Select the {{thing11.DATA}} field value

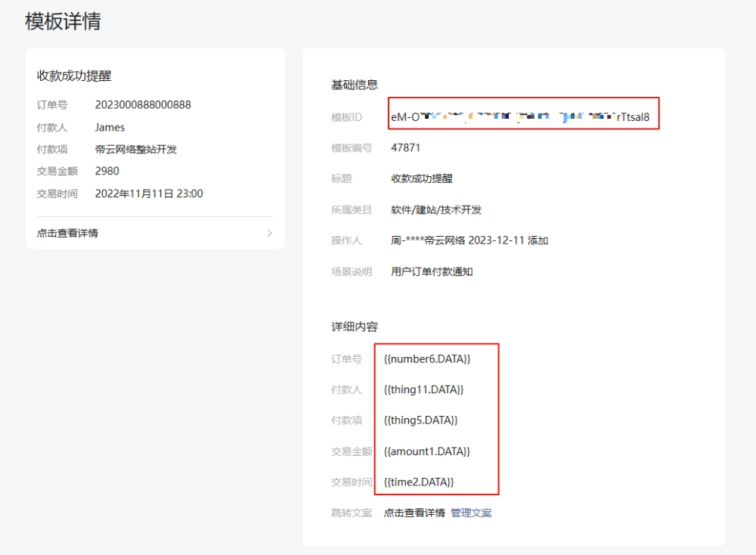[x=424, y=389]
